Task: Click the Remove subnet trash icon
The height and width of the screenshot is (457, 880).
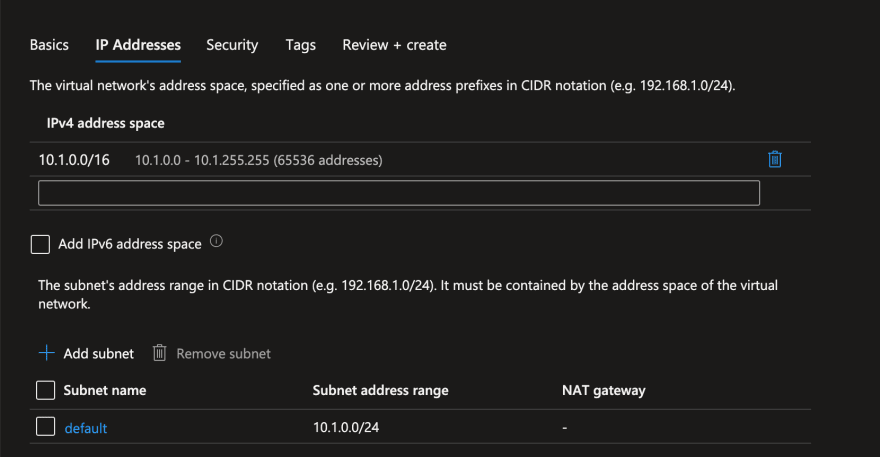Action: point(159,353)
